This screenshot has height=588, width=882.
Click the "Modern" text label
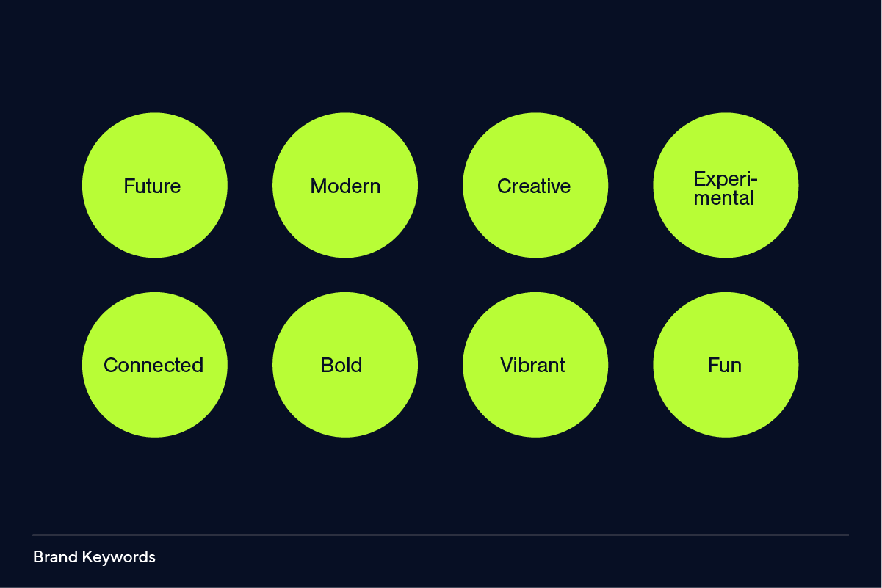tap(345, 186)
